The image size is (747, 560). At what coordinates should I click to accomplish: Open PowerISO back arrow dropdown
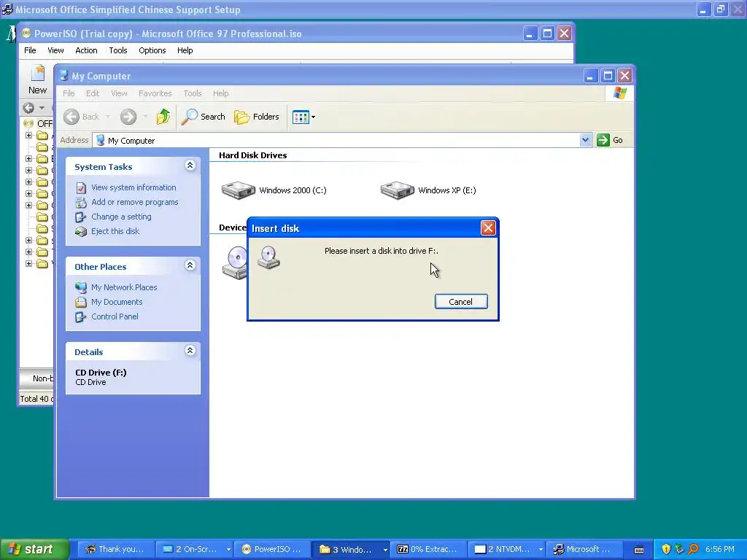pyautogui.click(x=42, y=108)
